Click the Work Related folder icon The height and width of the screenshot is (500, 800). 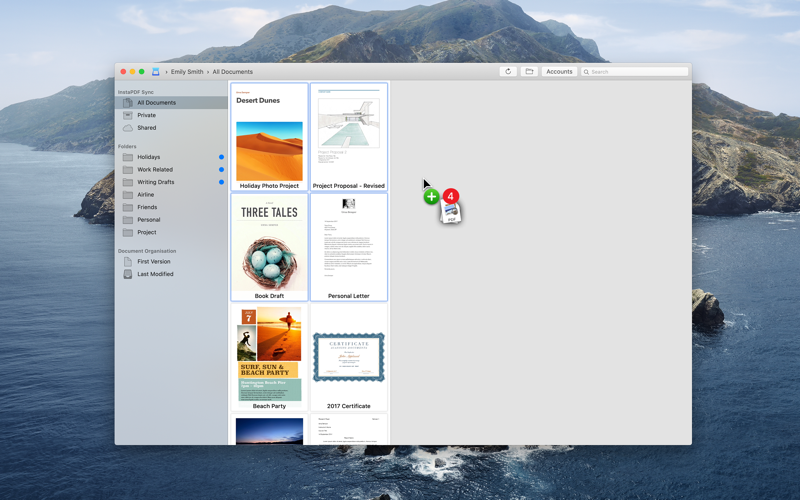(x=128, y=169)
